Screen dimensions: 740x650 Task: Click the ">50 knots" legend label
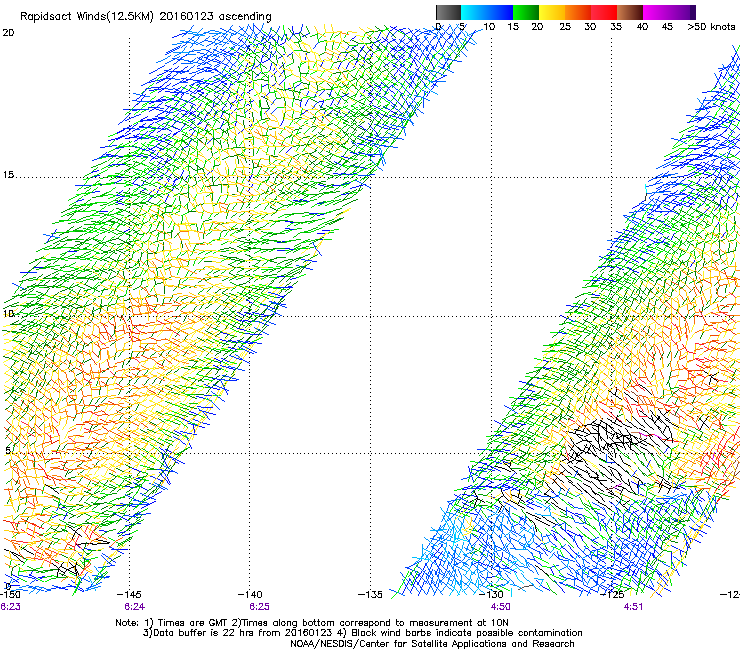click(711, 27)
